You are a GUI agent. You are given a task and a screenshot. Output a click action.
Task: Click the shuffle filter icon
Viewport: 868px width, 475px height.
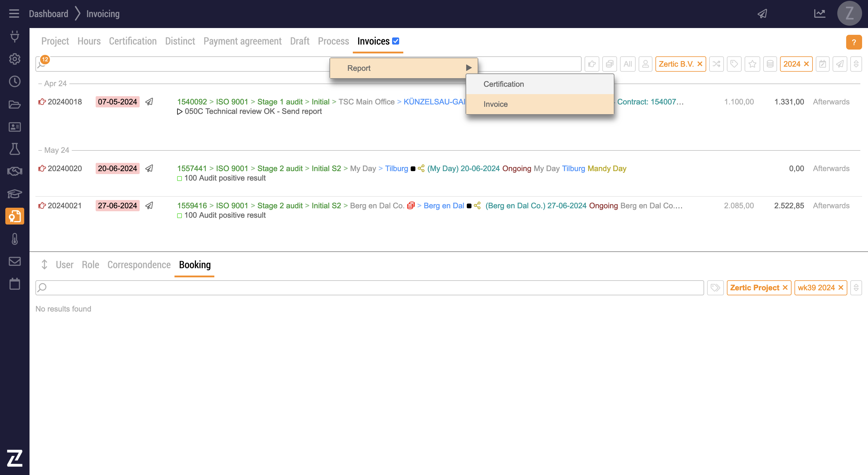716,64
